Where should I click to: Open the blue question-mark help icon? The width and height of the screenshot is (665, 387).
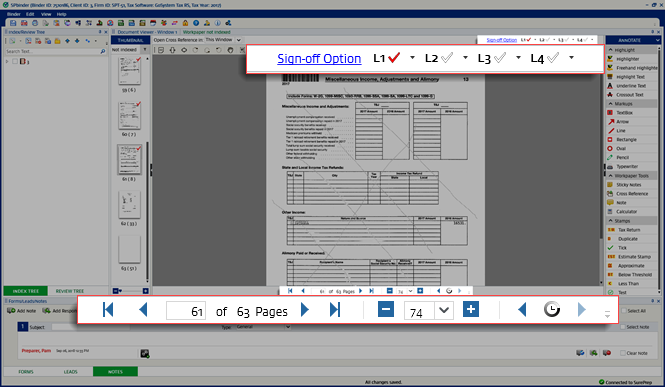coord(196,23)
